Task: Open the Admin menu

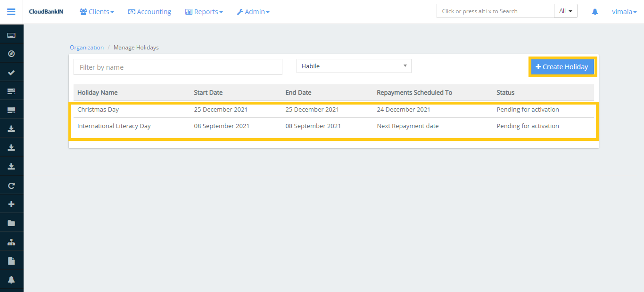Action: (253, 12)
